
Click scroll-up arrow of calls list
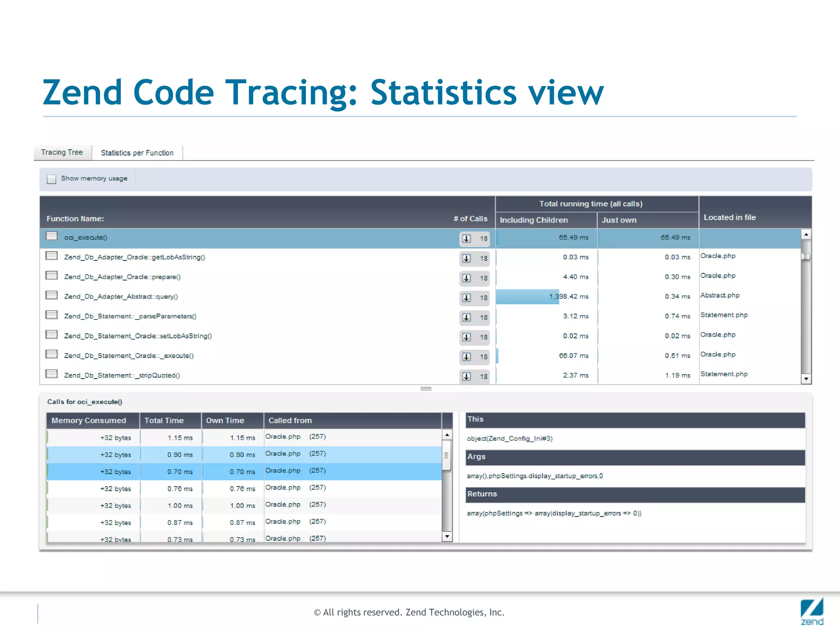(x=447, y=434)
